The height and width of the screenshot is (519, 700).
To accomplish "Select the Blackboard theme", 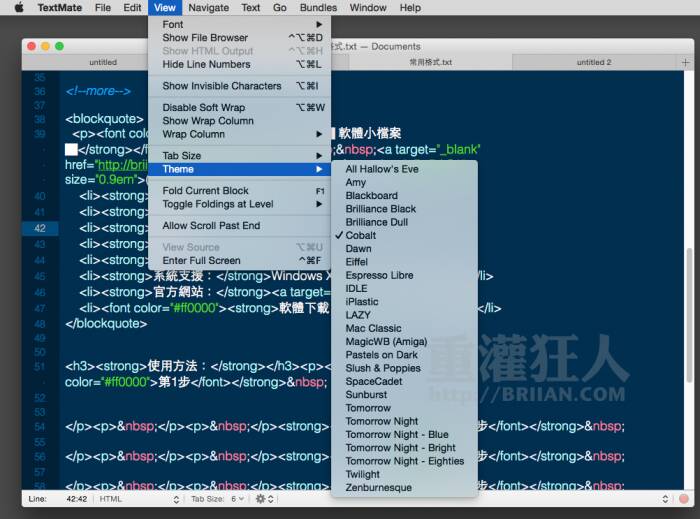I will click(404, 195).
